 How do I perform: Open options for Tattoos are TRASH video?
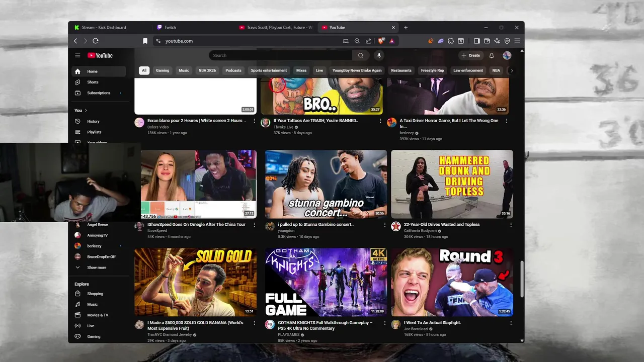pyautogui.click(x=380, y=121)
